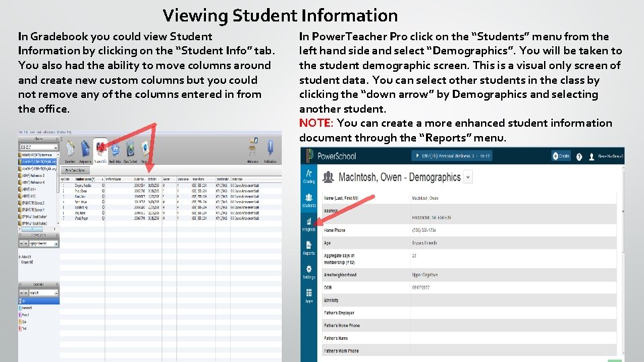Expand the Demographics student dropdown arrow
Viewport: 644px width, 362px height.
pyautogui.click(x=468, y=177)
